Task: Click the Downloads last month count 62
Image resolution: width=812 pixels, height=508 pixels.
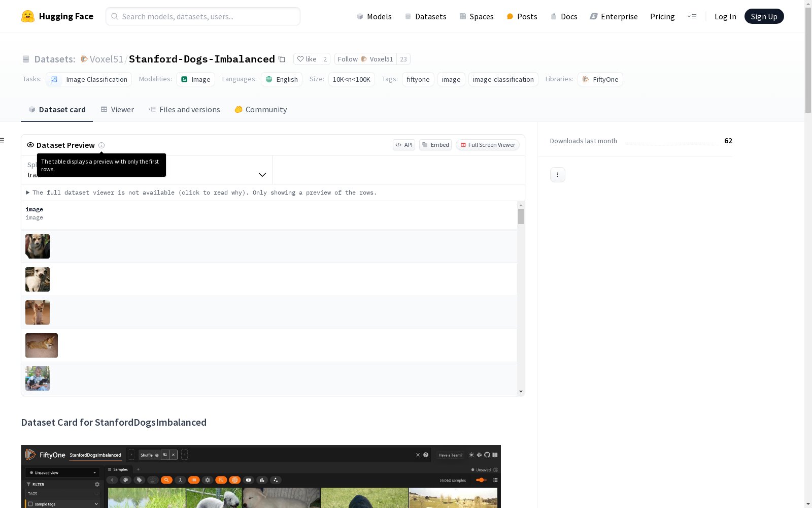Action: (728, 141)
